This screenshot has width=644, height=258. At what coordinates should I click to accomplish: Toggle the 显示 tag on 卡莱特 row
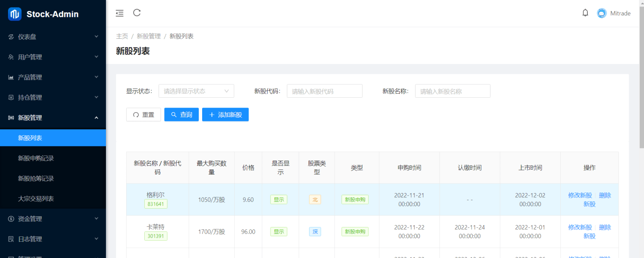(279, 231)
